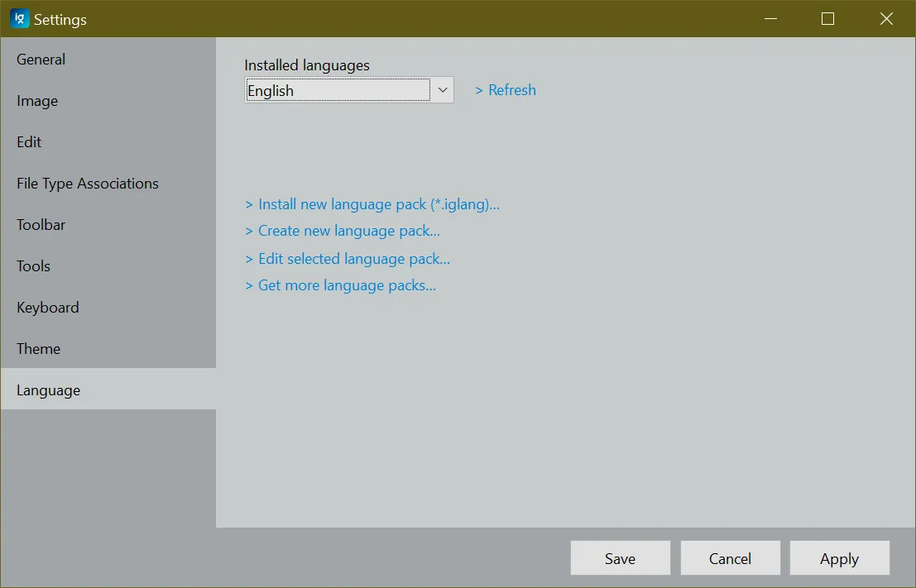Apply the current settings
The image size is (916, 588).
click(840, 558)
